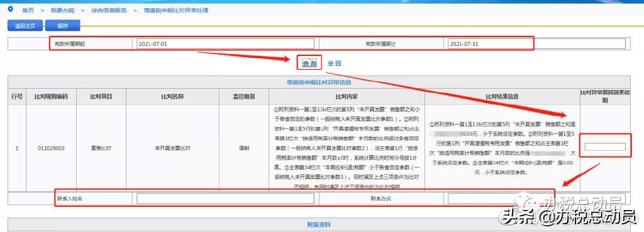Select the 增值税申报比对异常信息 section header
Image resolution: width=644 pixels, height=232 pixels.
click(x=319, y=82)
